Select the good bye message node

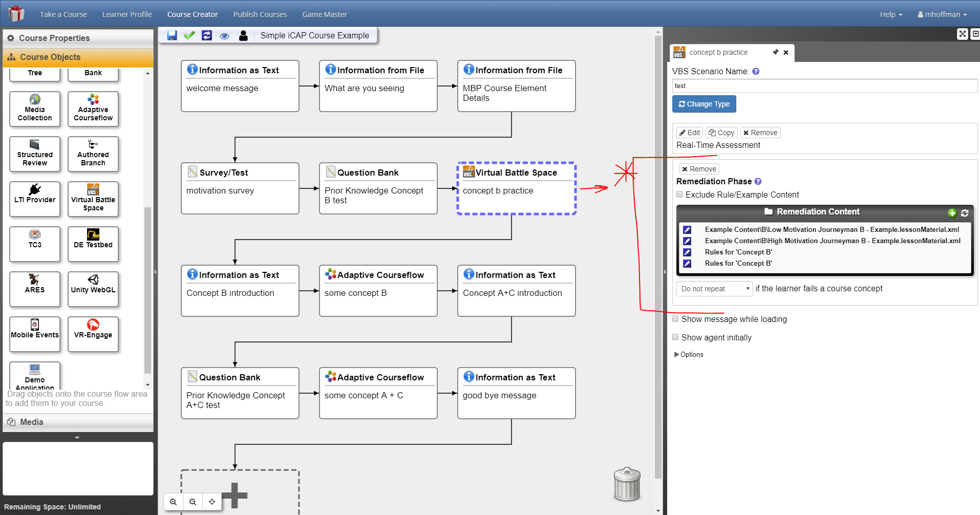517,393
